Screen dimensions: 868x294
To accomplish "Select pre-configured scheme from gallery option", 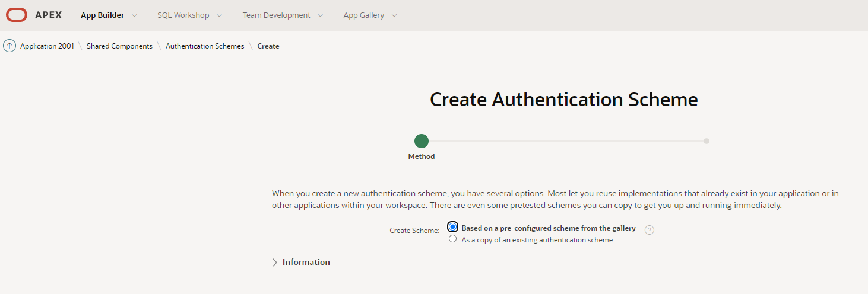I will click(x=453, y=227).
